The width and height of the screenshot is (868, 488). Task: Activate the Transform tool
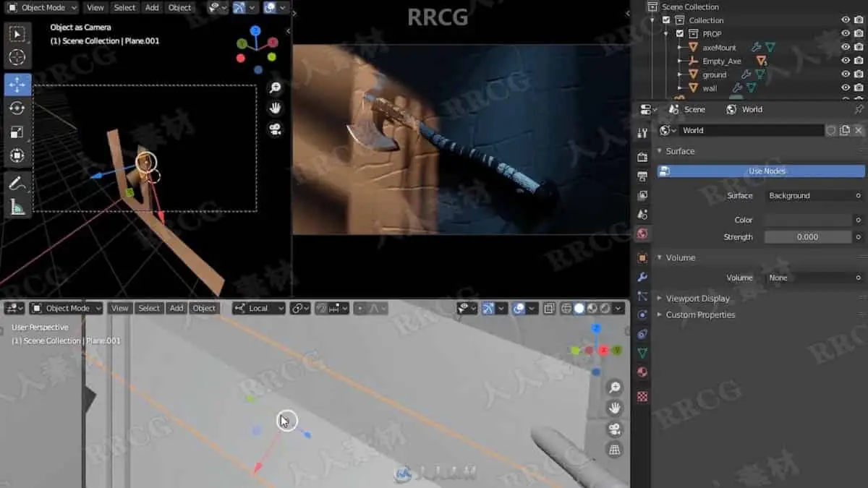coord(17,156)
